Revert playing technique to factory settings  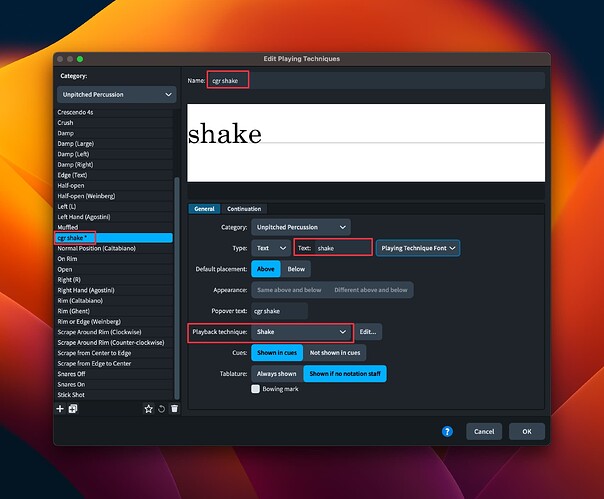pos(161,409)
